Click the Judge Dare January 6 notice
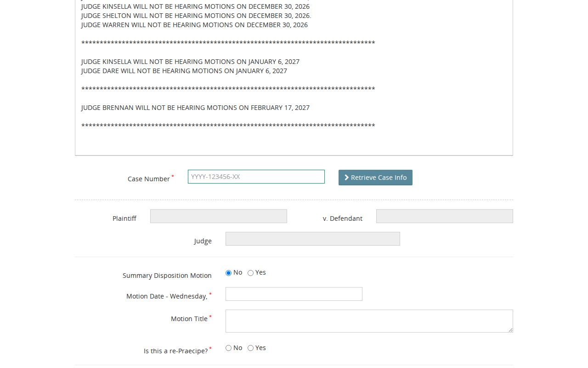 184,71
